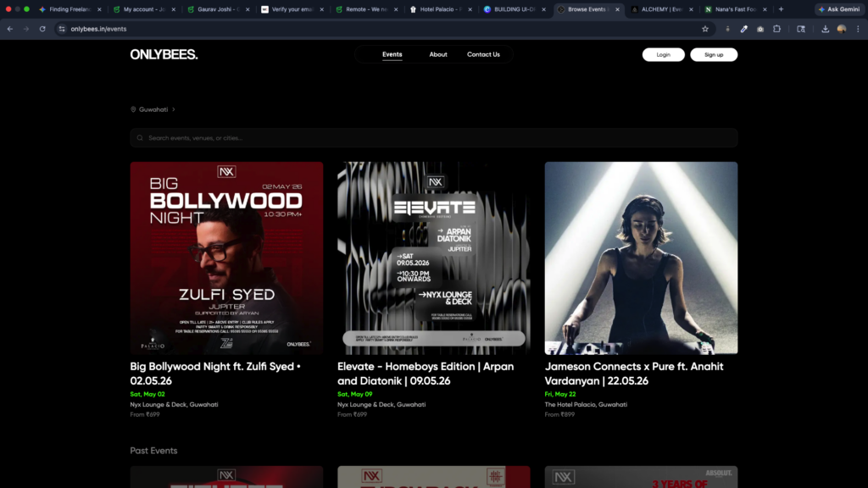This screenshot has height=488, width=868.
Task: Go back with the browser back arrow
Action: click(x=10, y=29)
